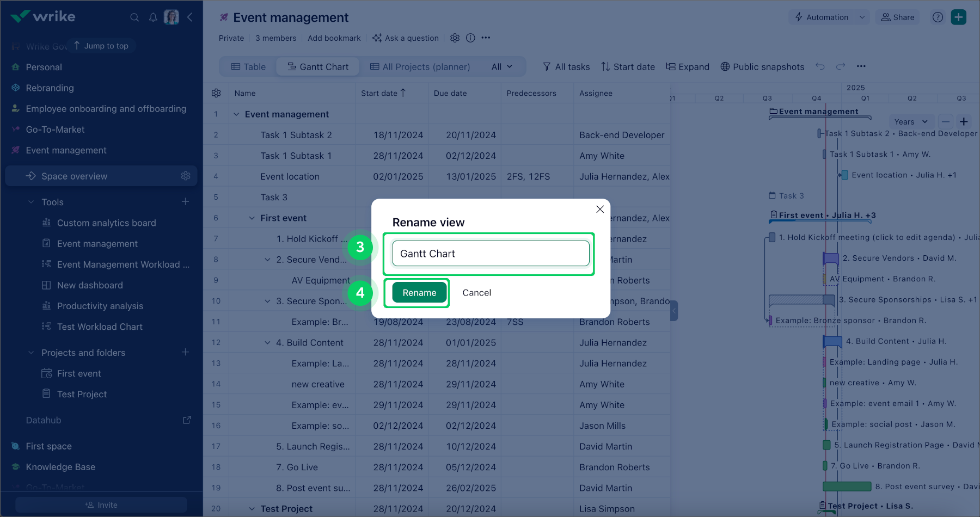This screenshot has width=980, height=517.
Task: Click the view name text field
Action: 491,254
